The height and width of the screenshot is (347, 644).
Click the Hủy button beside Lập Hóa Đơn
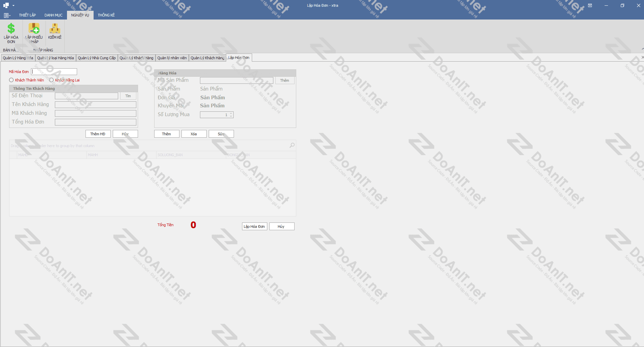[282, 227]
